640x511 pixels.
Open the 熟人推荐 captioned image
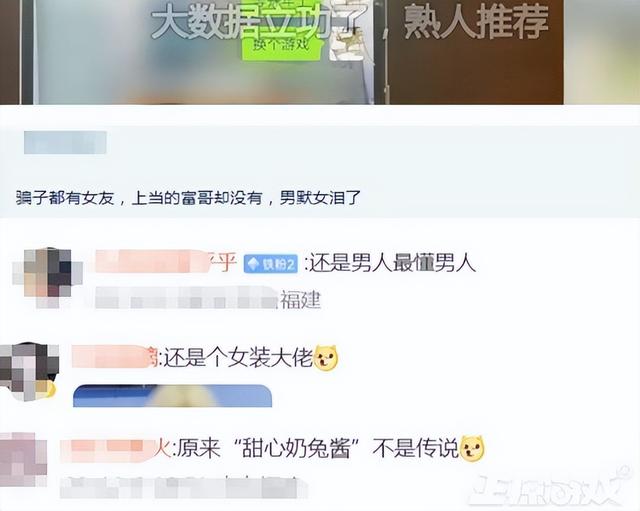tap(476, 52)
